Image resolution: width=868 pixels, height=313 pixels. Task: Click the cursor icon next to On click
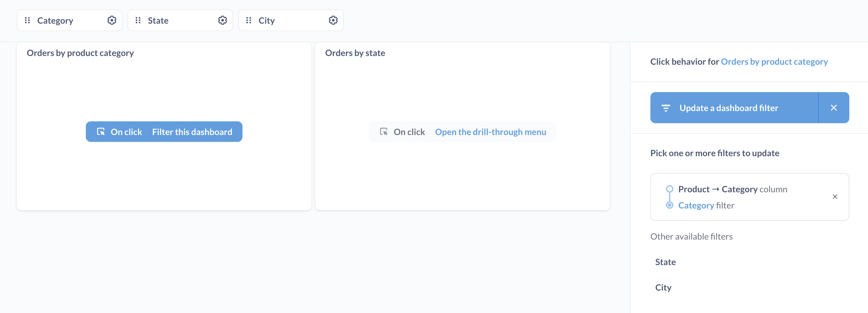click(x=101, y=132)
